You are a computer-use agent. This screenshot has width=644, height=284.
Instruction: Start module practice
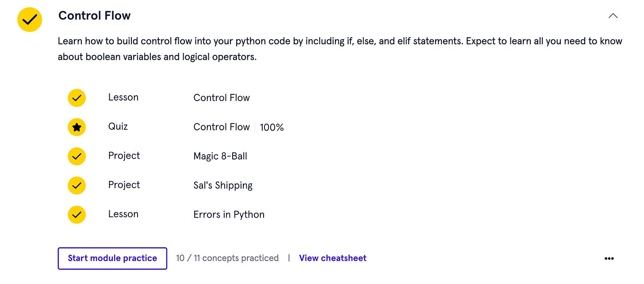(112, 258)
